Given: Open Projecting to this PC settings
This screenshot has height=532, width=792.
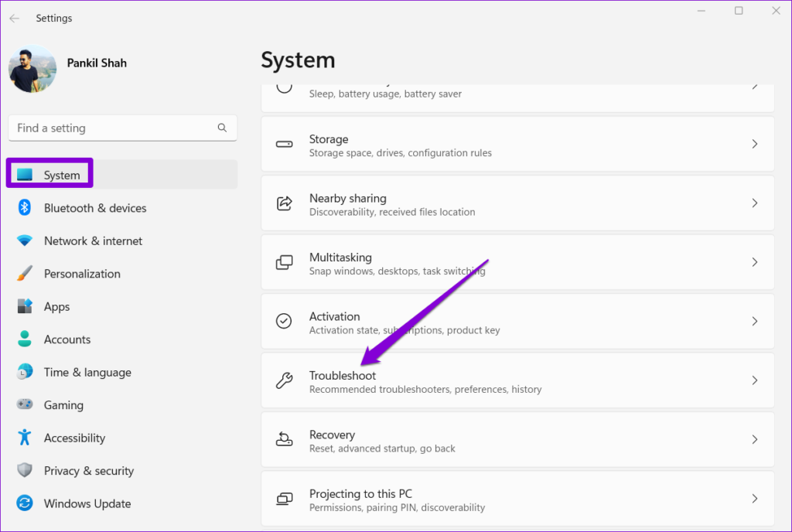Looking at the screenshot, I should [x=518, y=499].
